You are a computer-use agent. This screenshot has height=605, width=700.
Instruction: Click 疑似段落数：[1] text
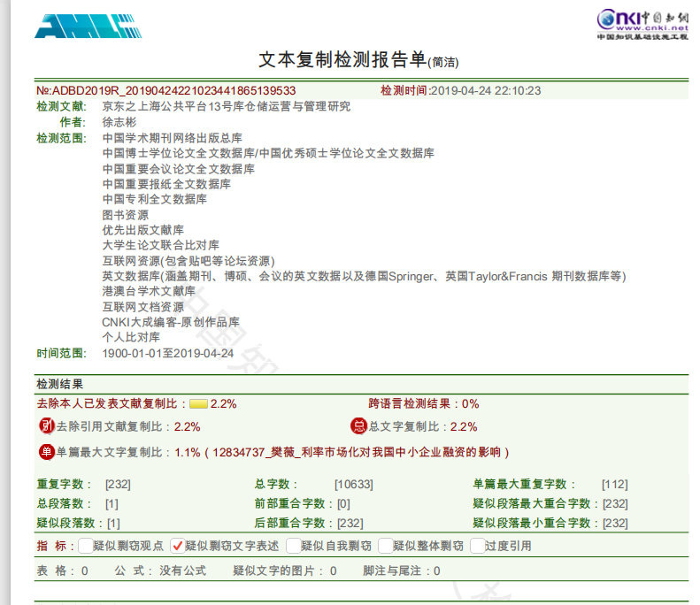tap(79, 523)
